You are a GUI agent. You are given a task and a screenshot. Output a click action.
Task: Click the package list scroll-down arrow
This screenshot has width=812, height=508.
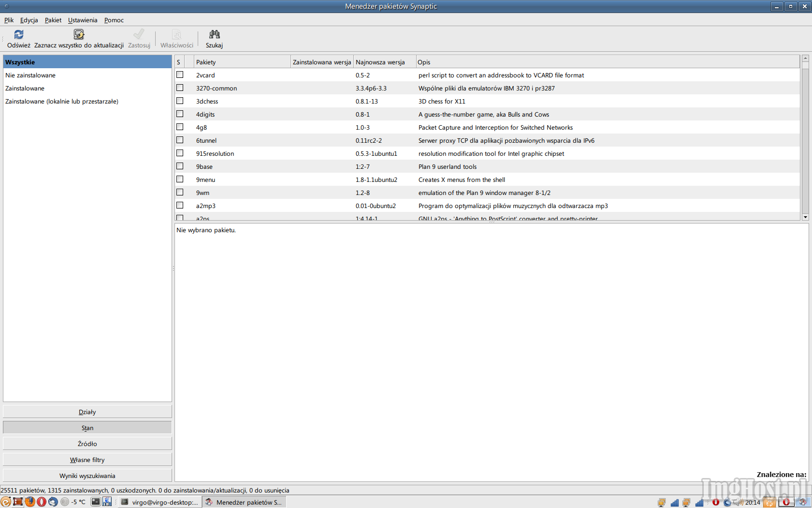pos(805,217)
